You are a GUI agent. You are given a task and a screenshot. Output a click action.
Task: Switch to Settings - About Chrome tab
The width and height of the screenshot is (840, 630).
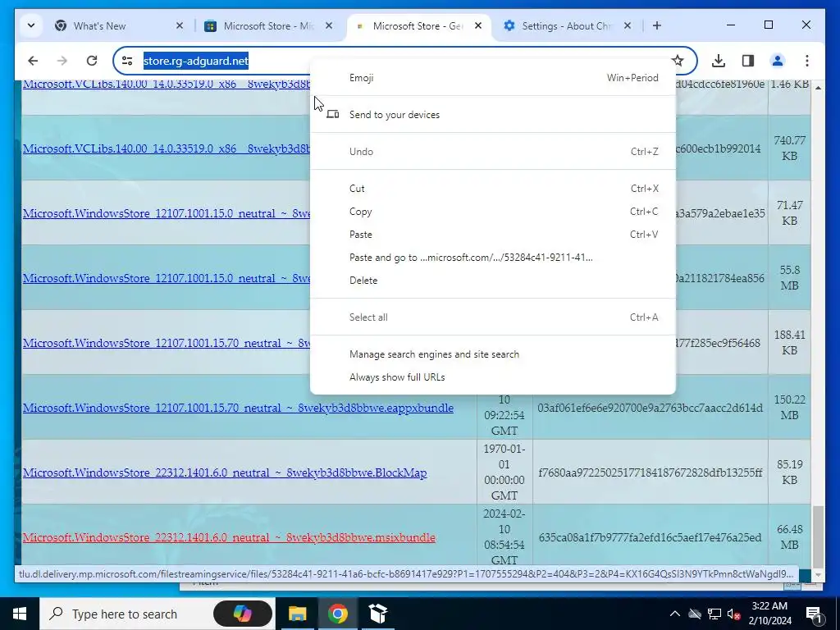click(x=568, y=25)
